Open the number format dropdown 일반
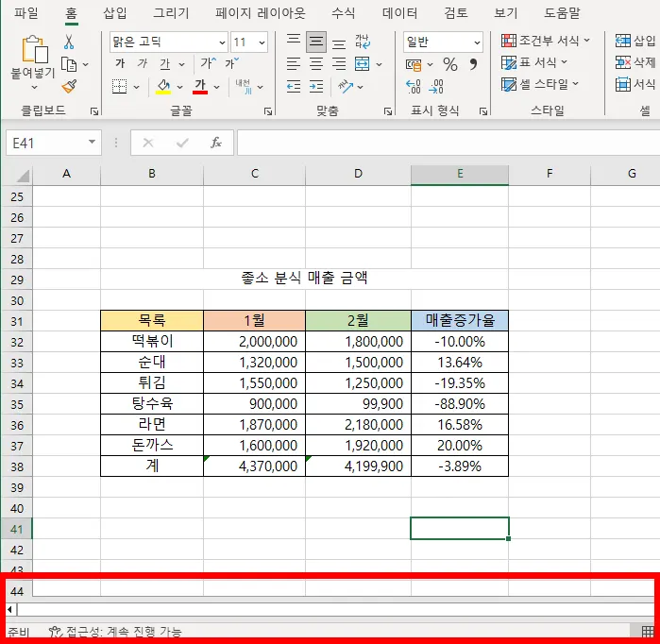This screenshot has width=660, height=644. click(x=443, y=42)
